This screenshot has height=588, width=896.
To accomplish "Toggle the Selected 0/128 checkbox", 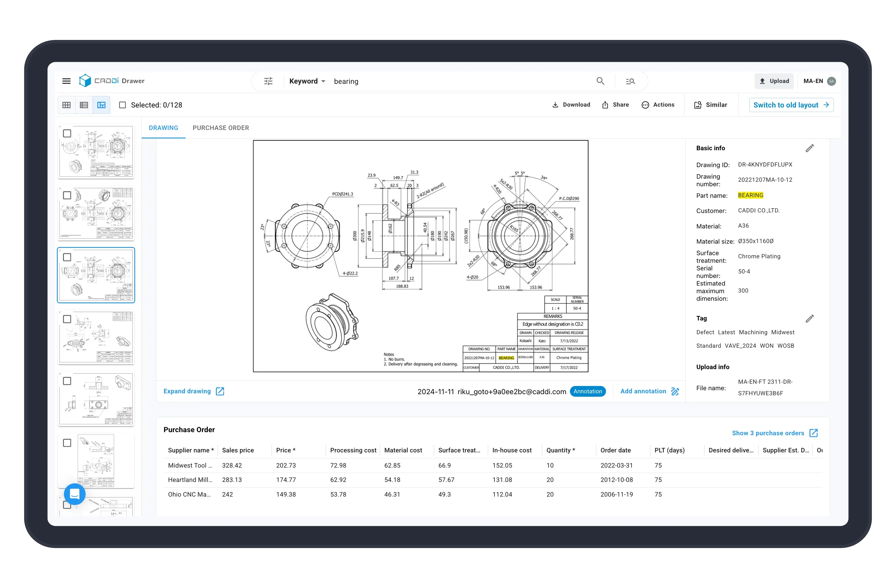I will (x=122, y=105).
